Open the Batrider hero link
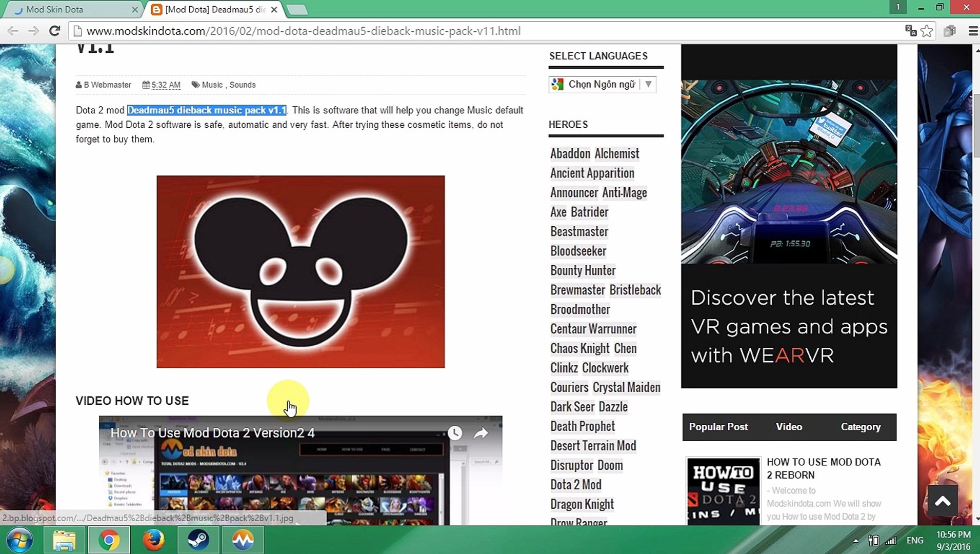This screenshot has width=980, height=554. tap(590, 212)
